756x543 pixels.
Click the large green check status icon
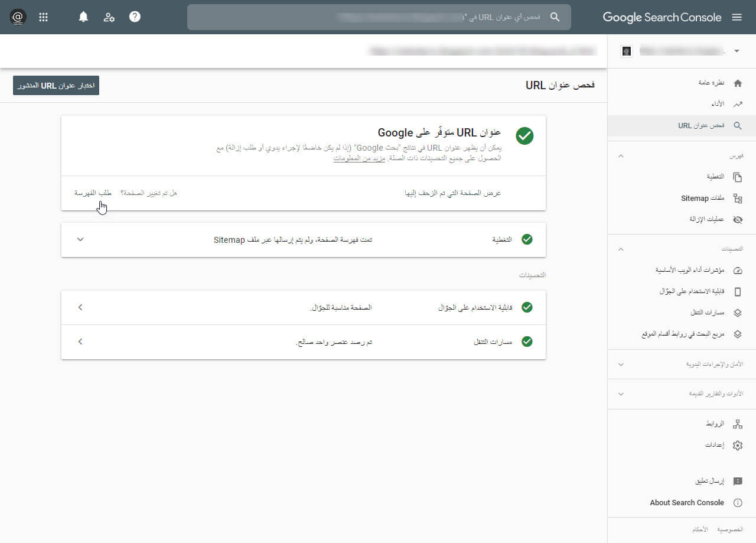tap(524, 135)
